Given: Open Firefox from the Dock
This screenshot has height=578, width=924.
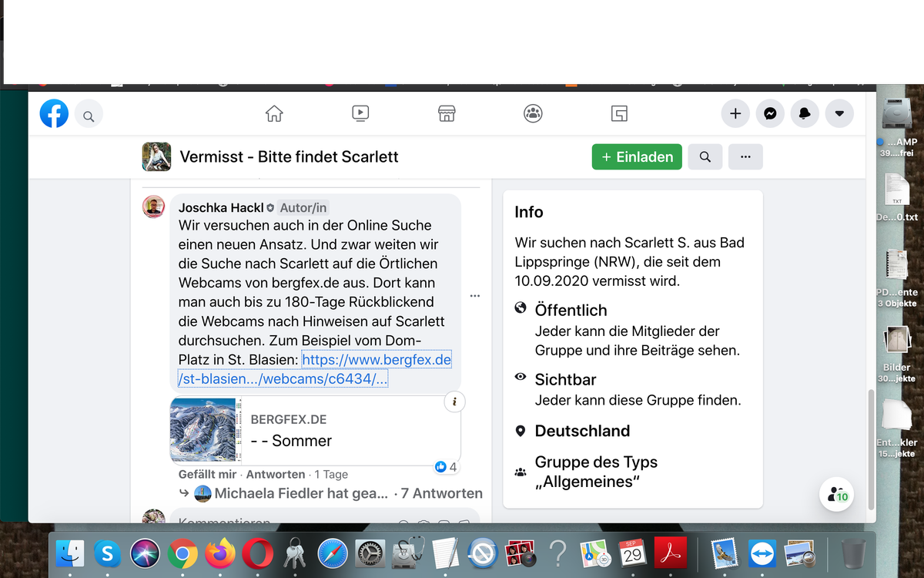Looking at the screenshot, I should click(x=220, y=553).
